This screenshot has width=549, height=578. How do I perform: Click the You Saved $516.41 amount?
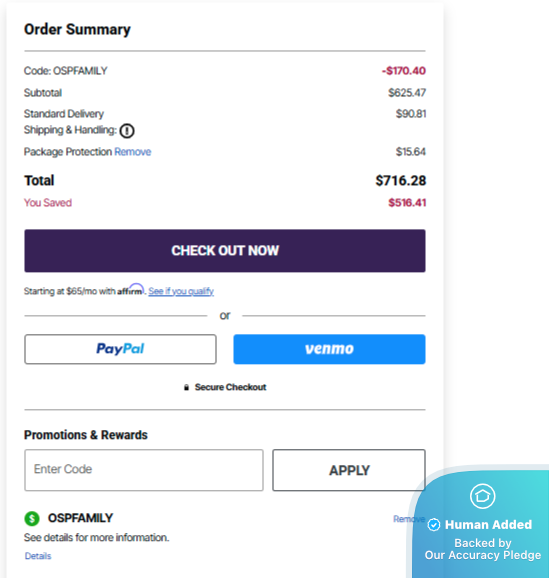pos(407,203)
